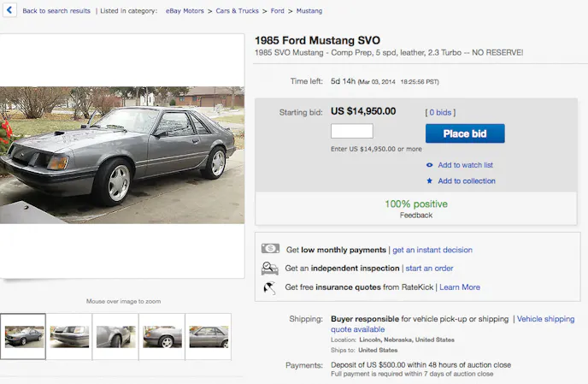Select the third car thumbnail

click(115, 336)
